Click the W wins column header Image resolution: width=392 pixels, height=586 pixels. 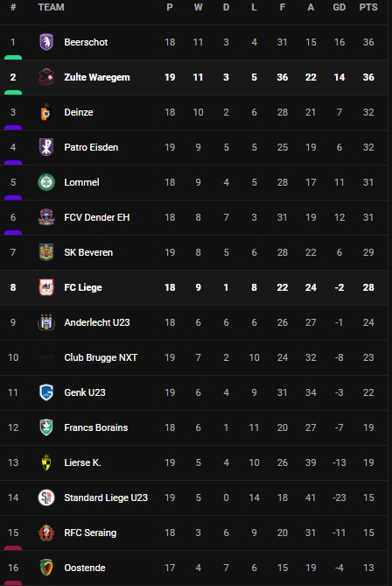click(x=198, y=7)
